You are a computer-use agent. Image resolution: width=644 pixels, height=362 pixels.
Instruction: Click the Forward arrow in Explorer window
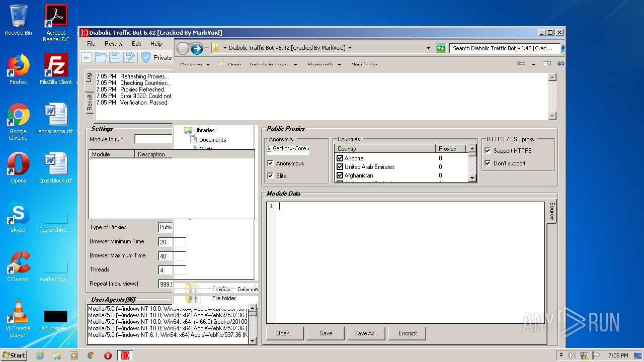(197, 48)
